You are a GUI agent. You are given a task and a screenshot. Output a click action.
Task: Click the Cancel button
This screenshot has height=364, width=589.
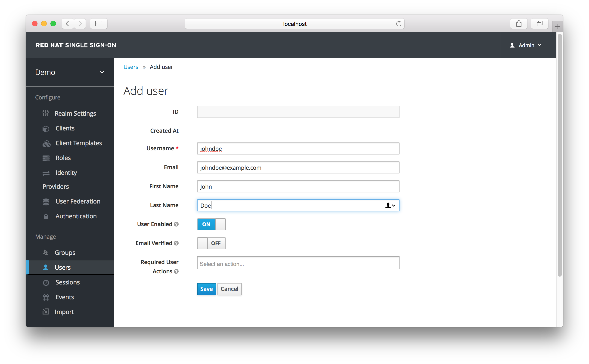(229, 289)
